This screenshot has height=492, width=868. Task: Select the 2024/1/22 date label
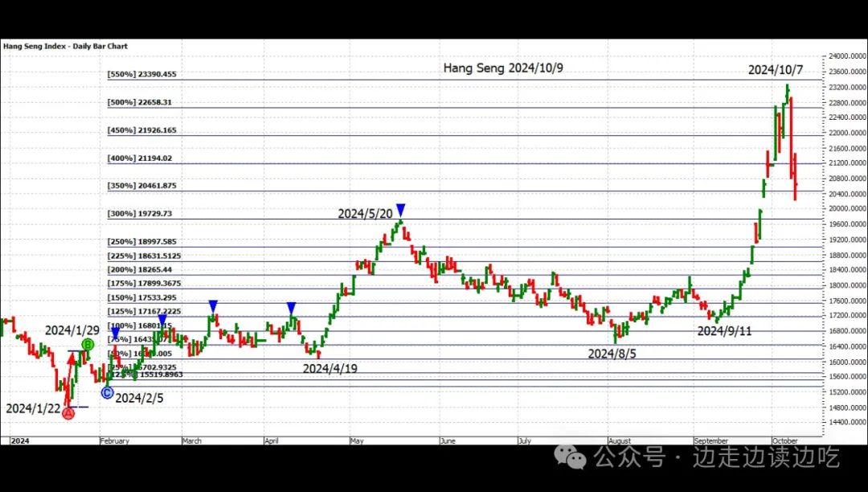tap(33, 409)
